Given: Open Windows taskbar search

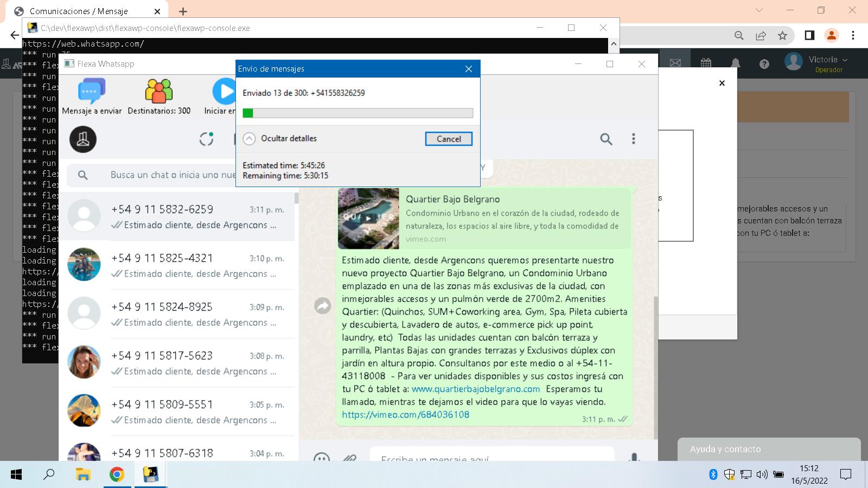Looking at the screenshot, I should click(49, 475).
